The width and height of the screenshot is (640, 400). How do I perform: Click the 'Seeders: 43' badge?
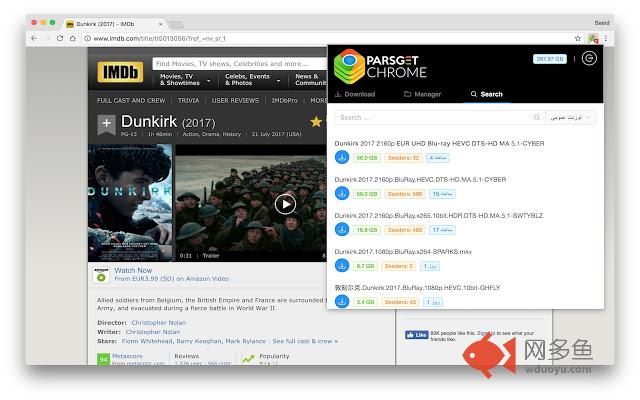coord(400,302)
